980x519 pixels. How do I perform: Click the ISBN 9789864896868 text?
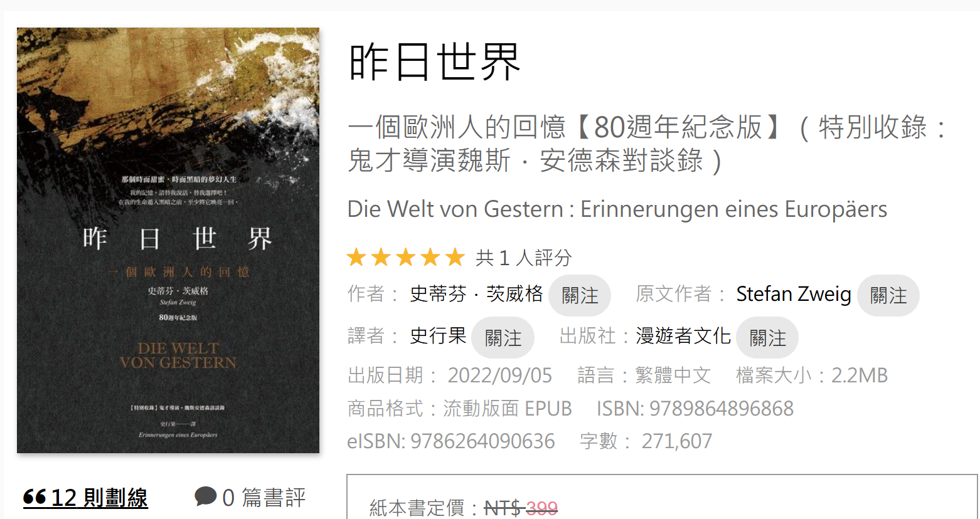pyautogui.click(x=695, y=409)
